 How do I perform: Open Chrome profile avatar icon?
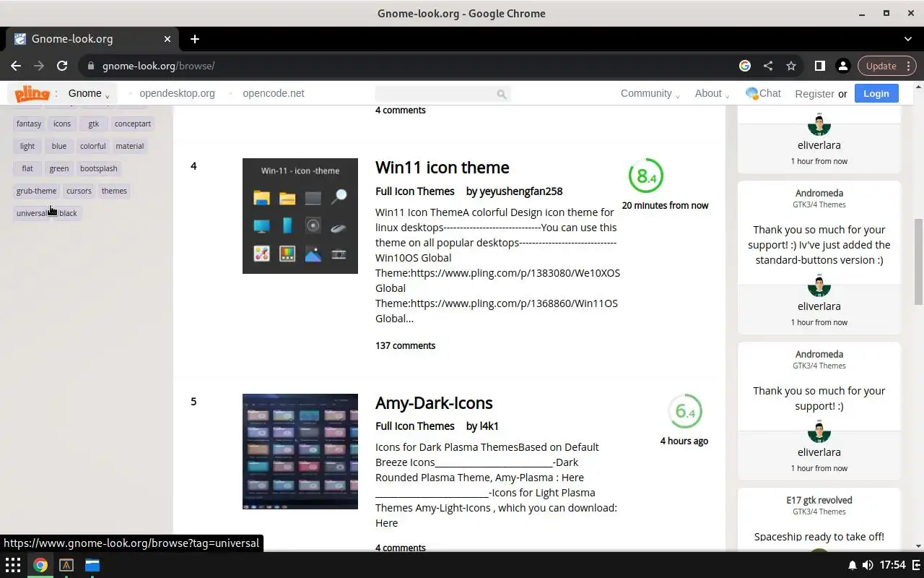coord(842,66)
